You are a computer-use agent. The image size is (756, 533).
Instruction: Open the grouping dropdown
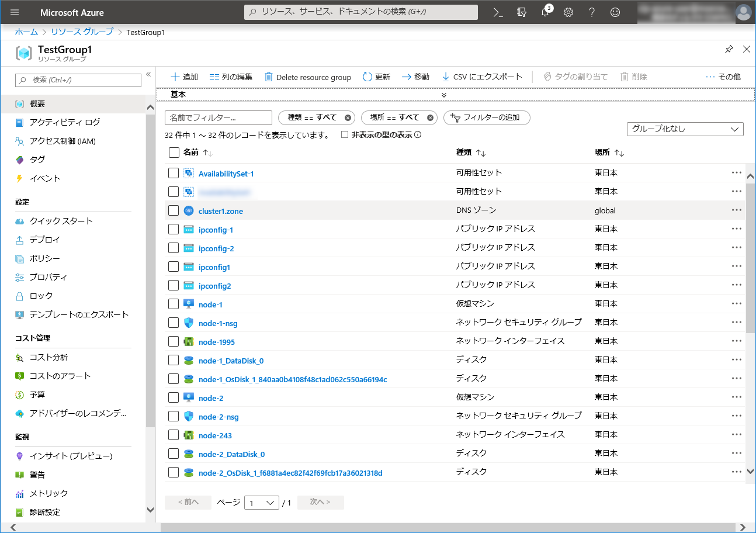pyautogui.click(x=685, y=129)
